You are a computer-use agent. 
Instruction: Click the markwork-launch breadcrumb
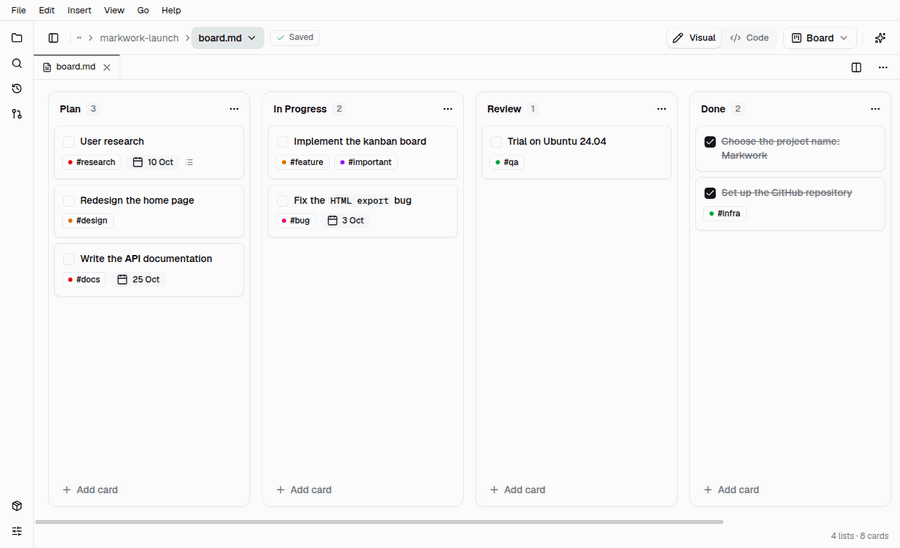pos(139,38)
